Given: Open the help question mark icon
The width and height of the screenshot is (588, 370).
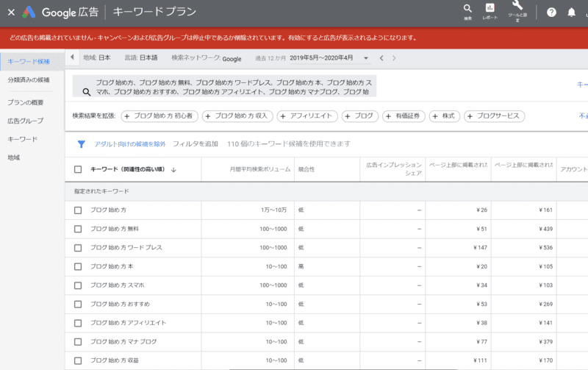Looking at the screenshot, I should coord(551,13).
